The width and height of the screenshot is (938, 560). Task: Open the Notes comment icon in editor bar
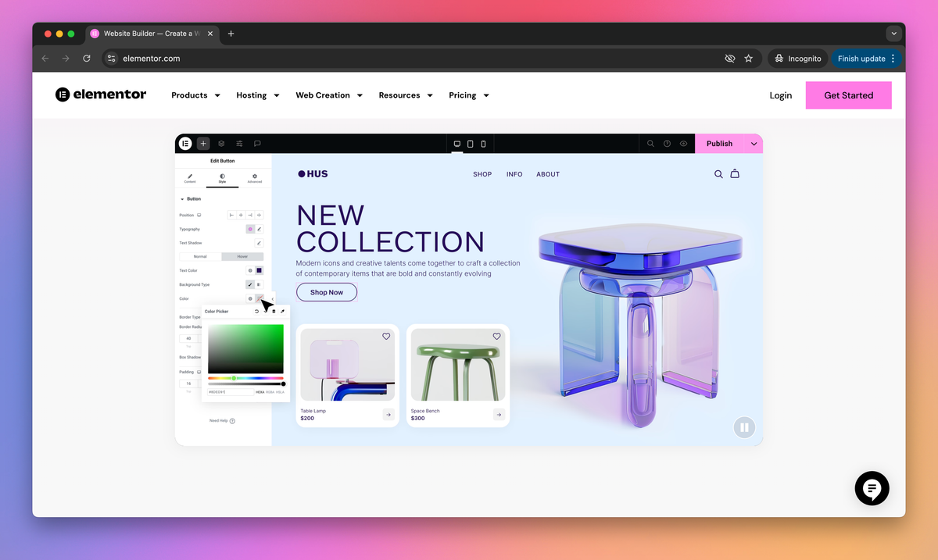click(257, 144)
